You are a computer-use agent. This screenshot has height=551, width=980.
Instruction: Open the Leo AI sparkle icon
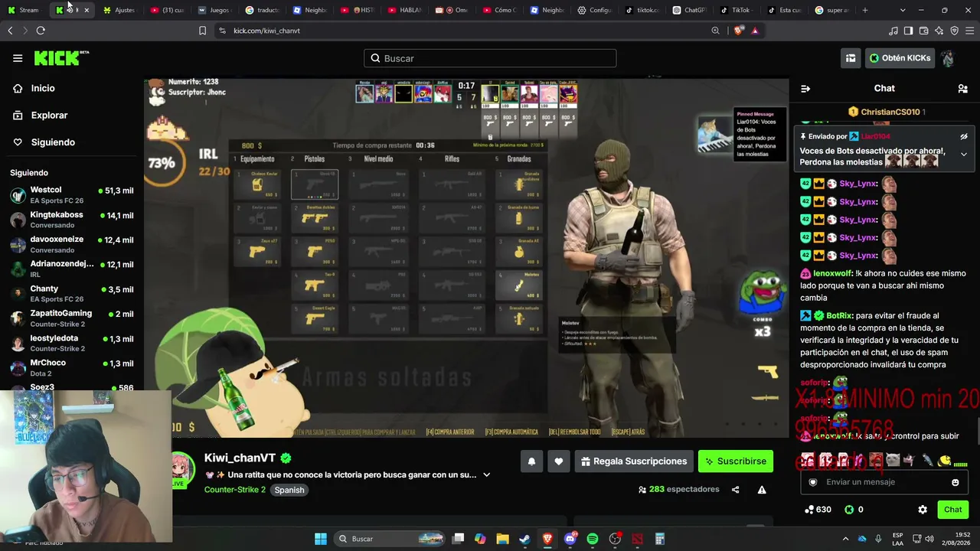click(939, 31)
